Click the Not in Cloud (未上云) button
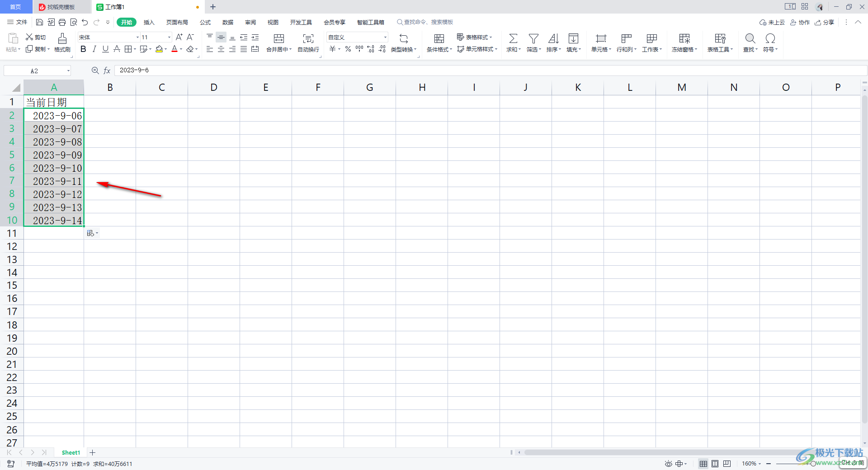 (x=772, y=22)
